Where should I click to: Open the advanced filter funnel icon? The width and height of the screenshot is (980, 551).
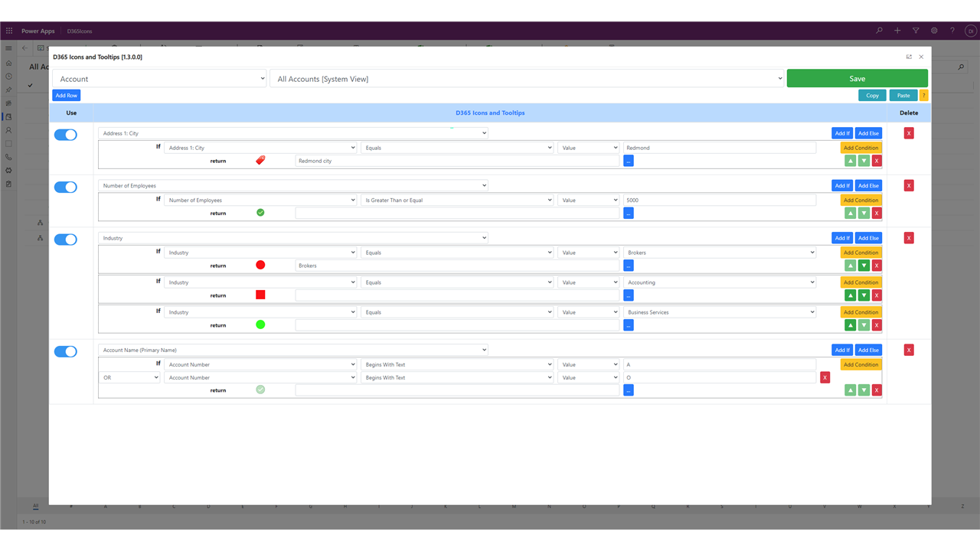(x=916, y=31)
